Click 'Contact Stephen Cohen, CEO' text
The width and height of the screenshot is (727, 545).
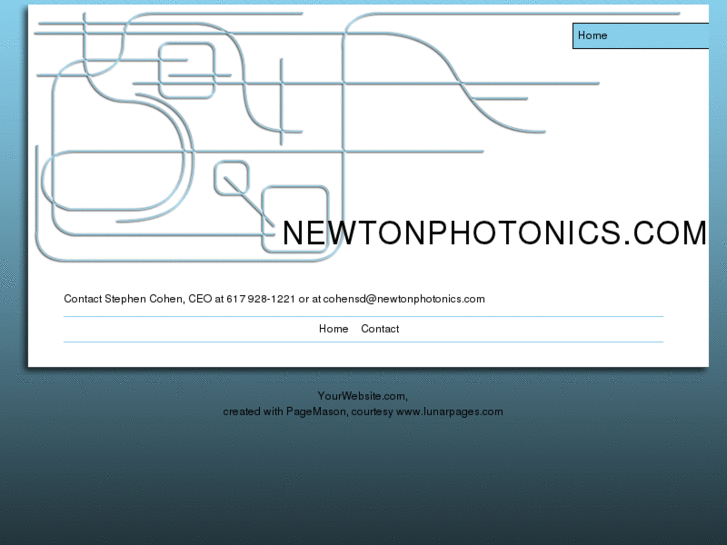(x=138, y=299)
